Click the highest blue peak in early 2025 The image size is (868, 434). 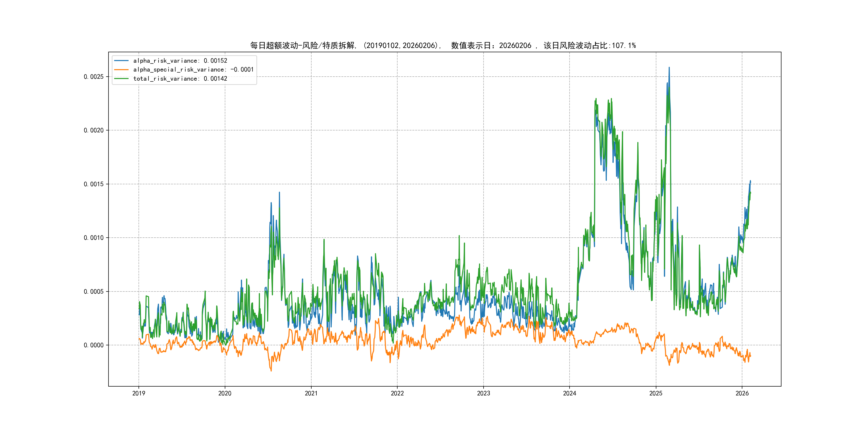click(669, 68)
